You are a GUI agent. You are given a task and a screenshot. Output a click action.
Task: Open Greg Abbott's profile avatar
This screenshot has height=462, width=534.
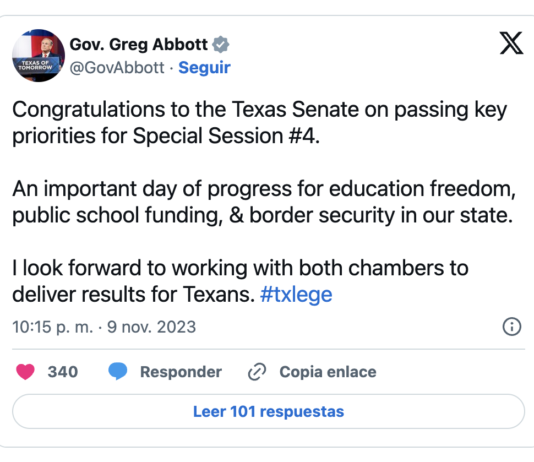click(x=38, y=55)
